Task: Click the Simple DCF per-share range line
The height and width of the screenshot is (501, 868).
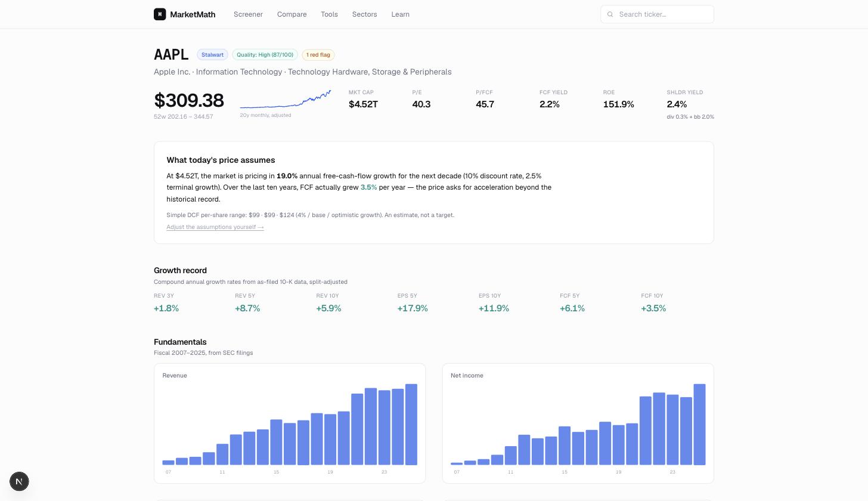Action: (x=310, y=215)
